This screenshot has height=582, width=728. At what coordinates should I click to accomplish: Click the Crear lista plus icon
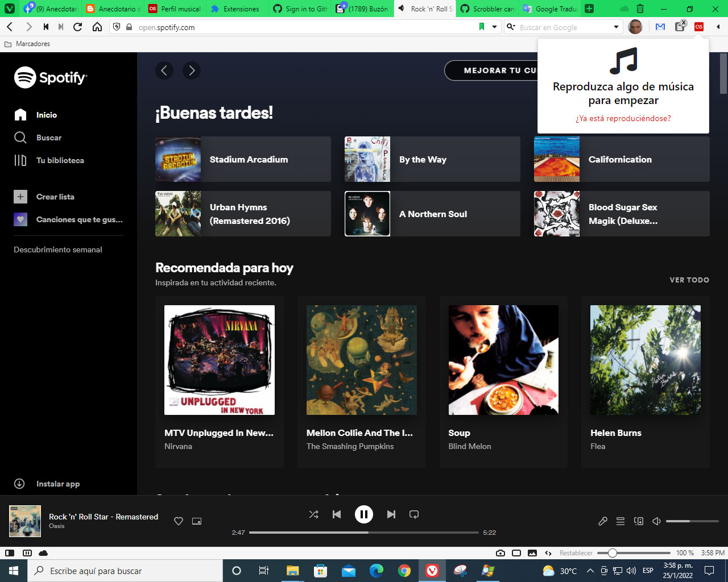coord(20,197)
